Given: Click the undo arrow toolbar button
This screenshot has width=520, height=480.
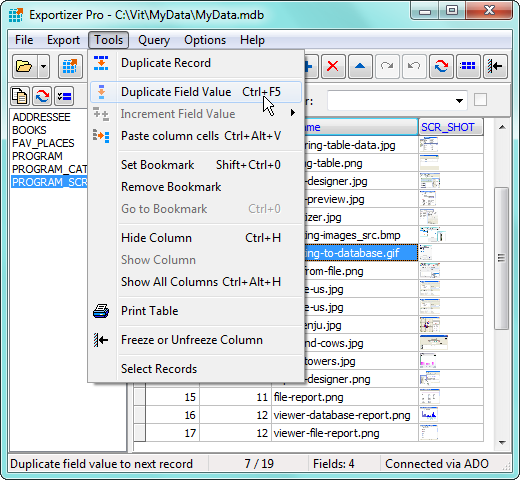Looking at the screenshot, I should coord(414,66).
